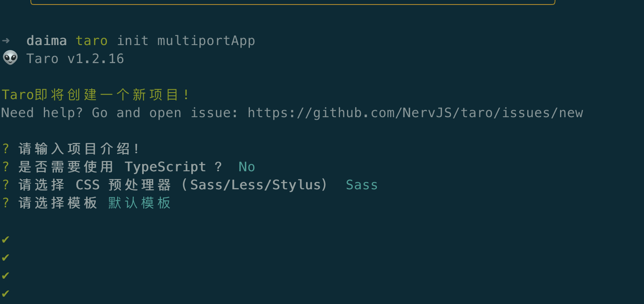Image resolution: width=644 pixels, height=304 pixels.
Task: Click the yellow Taro即将创建一个新项目 message
Action: tap(95, 95)
